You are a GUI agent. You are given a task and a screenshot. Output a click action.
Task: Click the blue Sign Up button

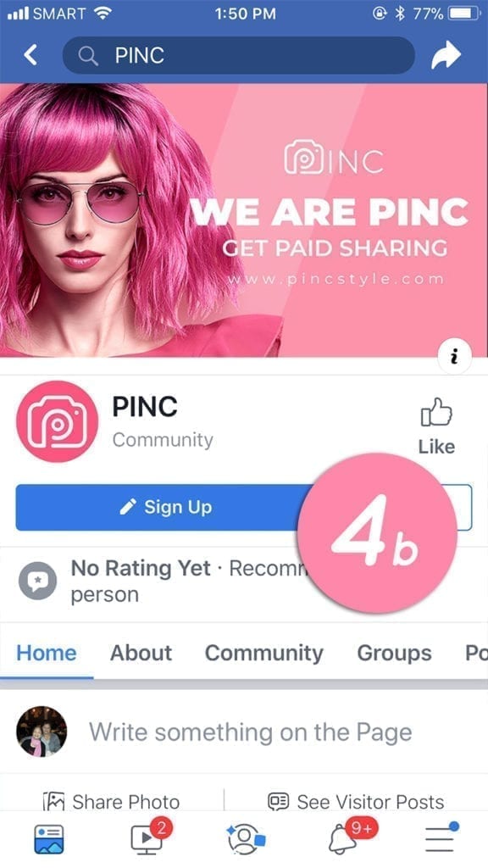click(165, 507)
